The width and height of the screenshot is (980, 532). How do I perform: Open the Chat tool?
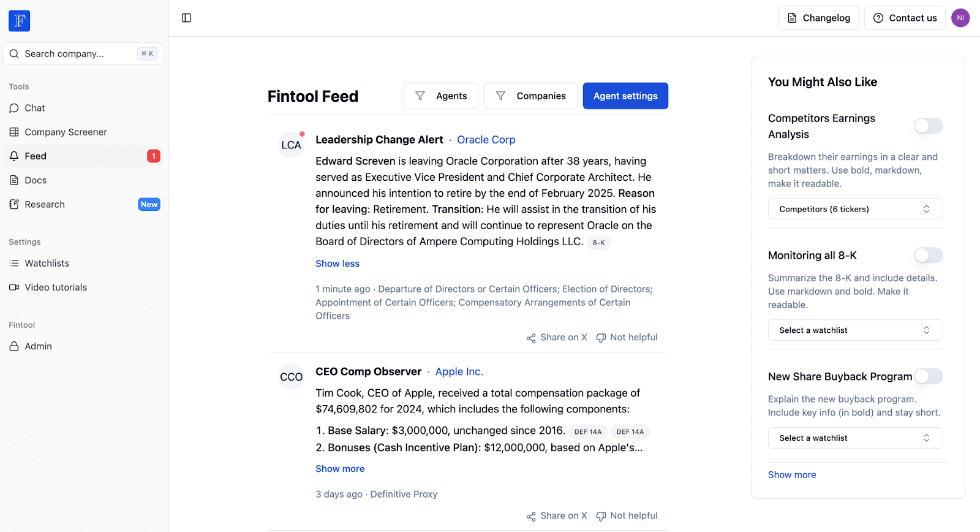(x=34, y=108)
